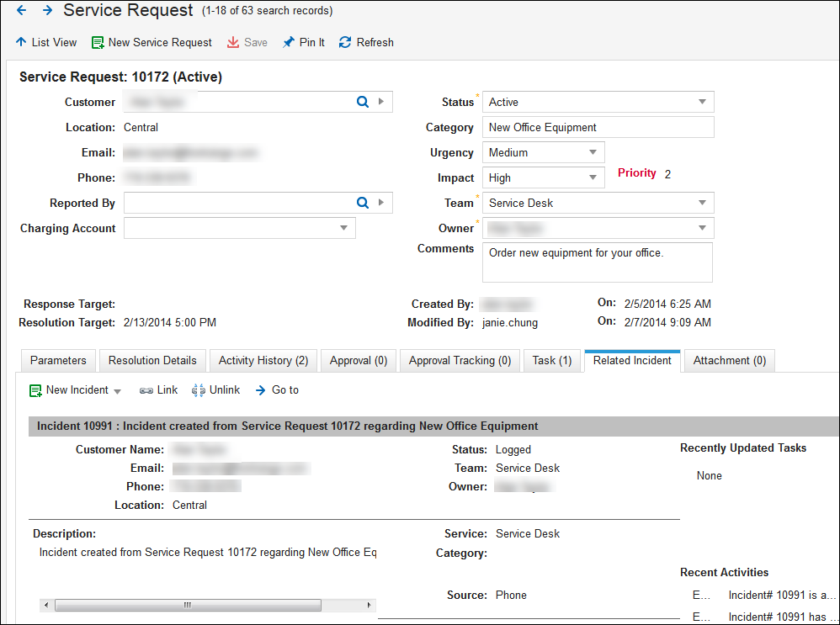Screen dimensions: 840x625
Task: Open the Attachment (0) tab
Action: pos(729,360)
